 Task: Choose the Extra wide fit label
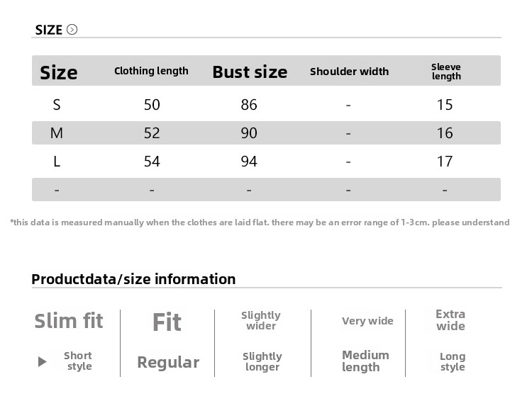[x=450, y=320]
